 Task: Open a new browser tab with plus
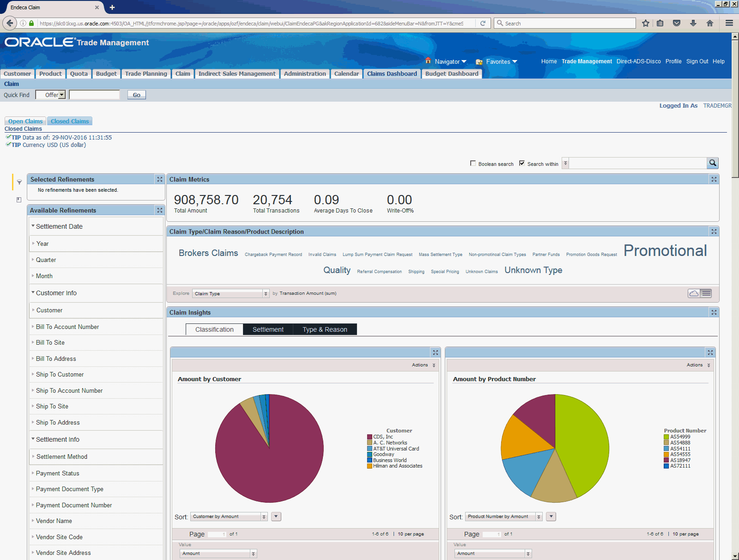112,7
